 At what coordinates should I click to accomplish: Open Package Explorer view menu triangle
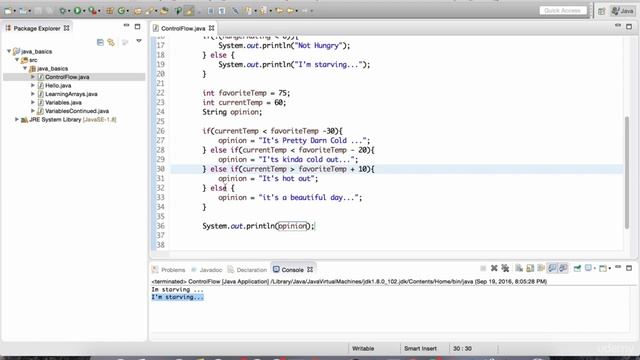pyautogui.click(x=139, y=41)
